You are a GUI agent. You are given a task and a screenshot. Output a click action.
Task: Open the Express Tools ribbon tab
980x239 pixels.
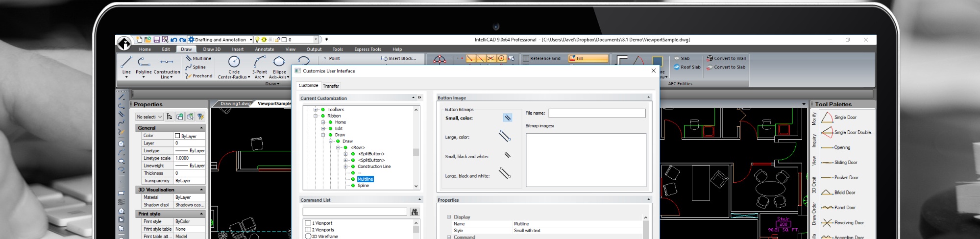click(367, 49)
